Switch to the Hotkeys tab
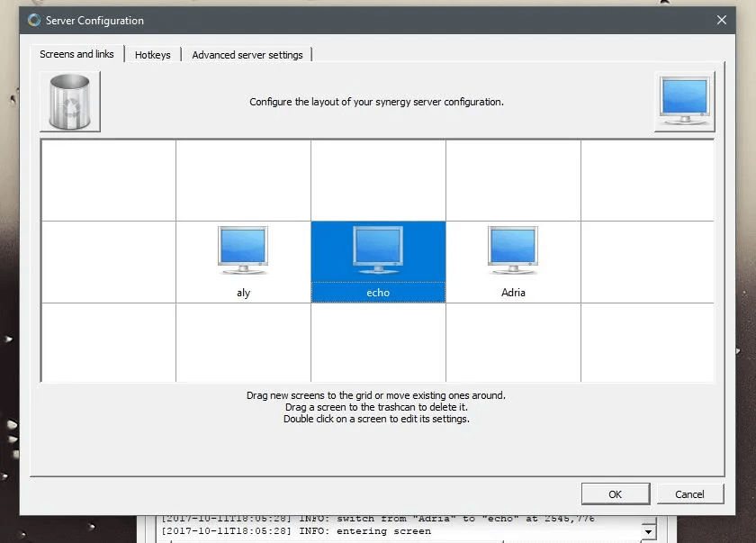Viewport: 756px width, 543px height. click(153, 55)
